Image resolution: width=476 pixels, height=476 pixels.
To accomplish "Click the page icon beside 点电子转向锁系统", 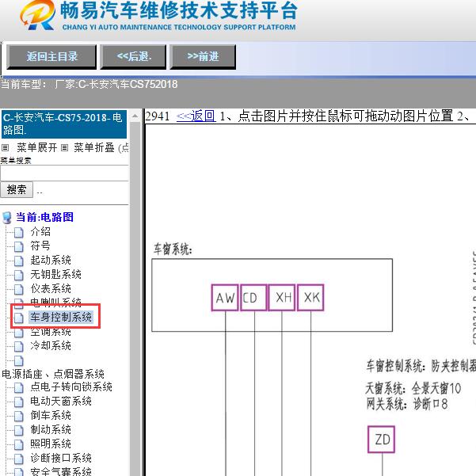I will click(19, 388).
